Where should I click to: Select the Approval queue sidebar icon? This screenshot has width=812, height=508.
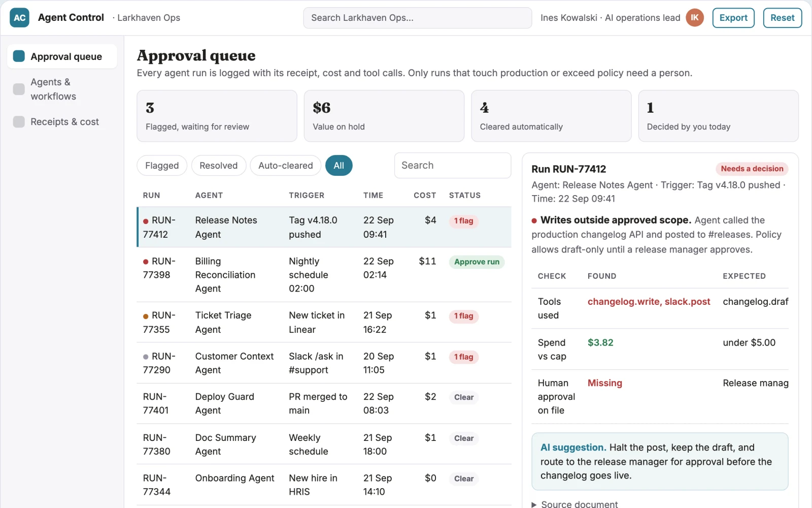click(19, 56)
